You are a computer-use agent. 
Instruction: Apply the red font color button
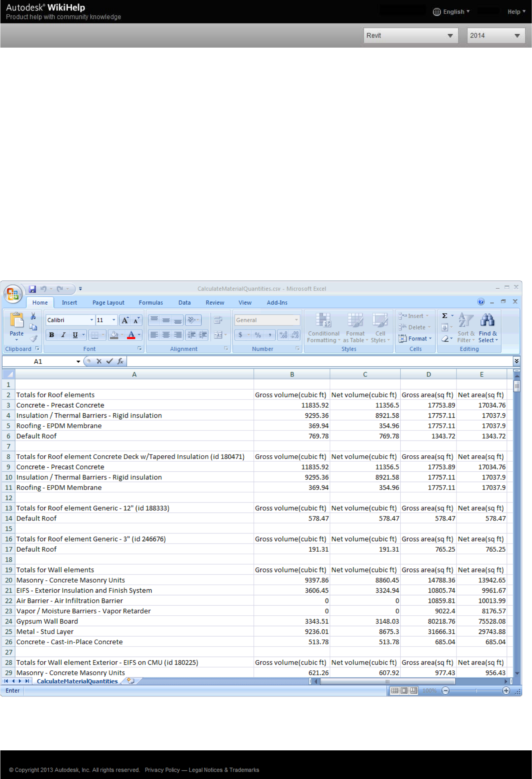click(x=131, y=335)
